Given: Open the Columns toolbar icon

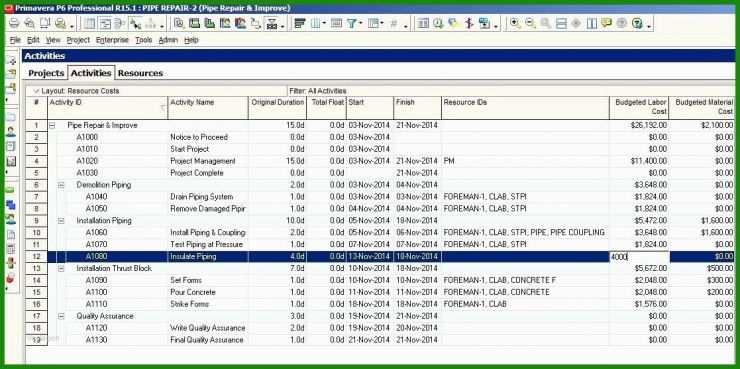Looking at the screenshot, I should click(x=315, y=23).
